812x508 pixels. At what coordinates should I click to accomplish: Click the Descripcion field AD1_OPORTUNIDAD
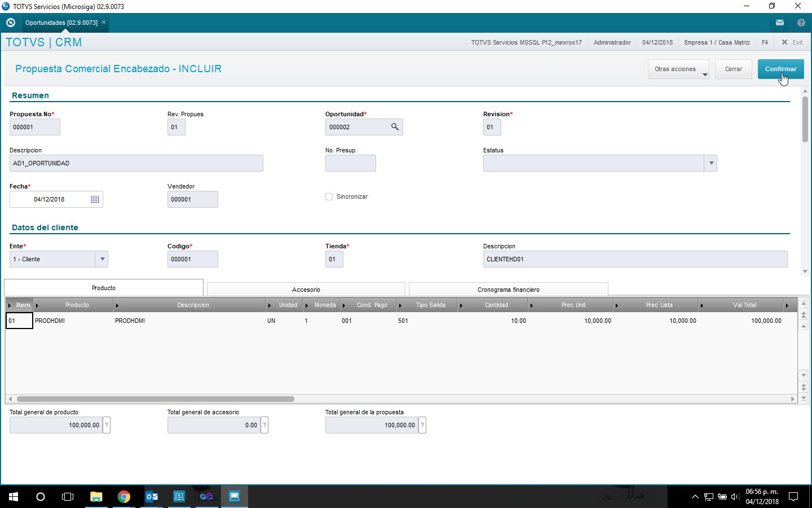coord(136,163)
